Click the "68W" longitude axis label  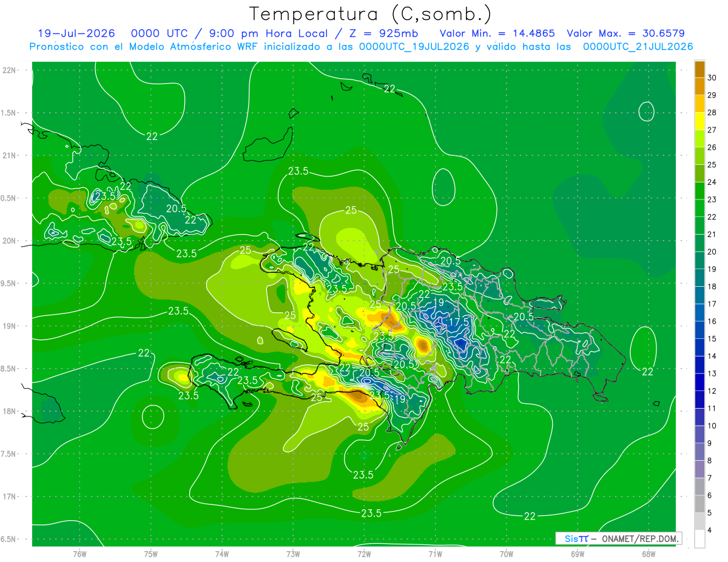(649, 554)
